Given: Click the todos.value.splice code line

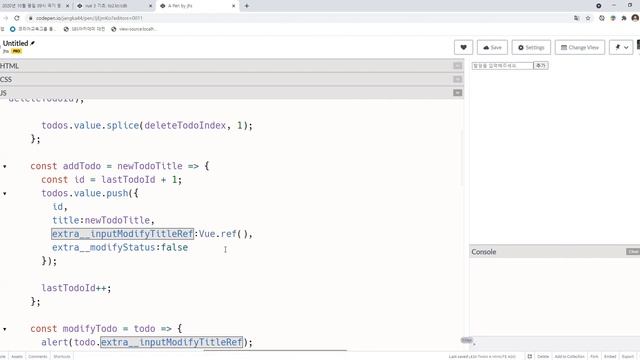Looking at the screenshot, I should point(147,126).
